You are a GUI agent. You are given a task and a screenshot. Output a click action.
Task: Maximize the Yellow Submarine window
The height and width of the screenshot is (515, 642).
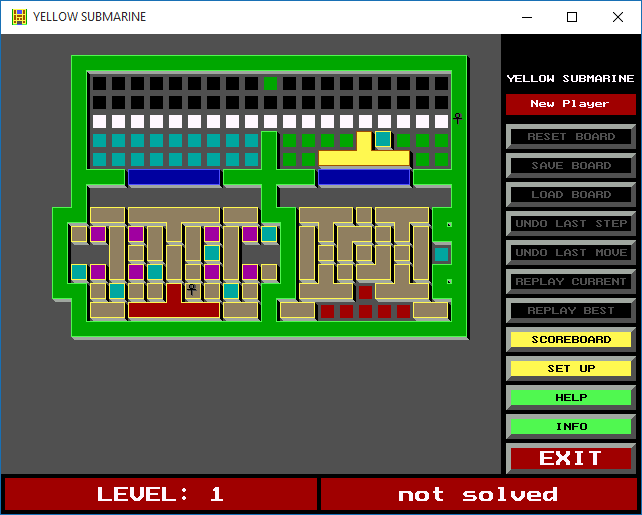point(572,17)
